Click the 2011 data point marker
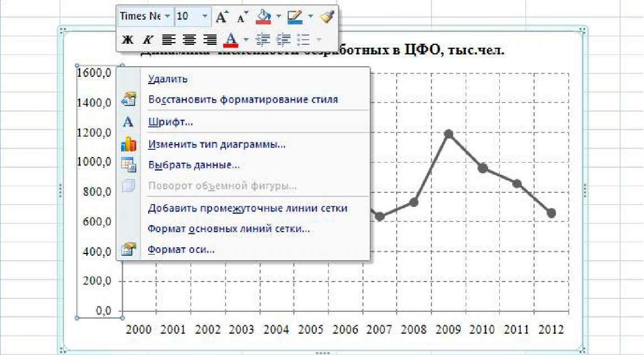Image resolution: width=644 pixels, height=355 pixels. click(517, 183)
